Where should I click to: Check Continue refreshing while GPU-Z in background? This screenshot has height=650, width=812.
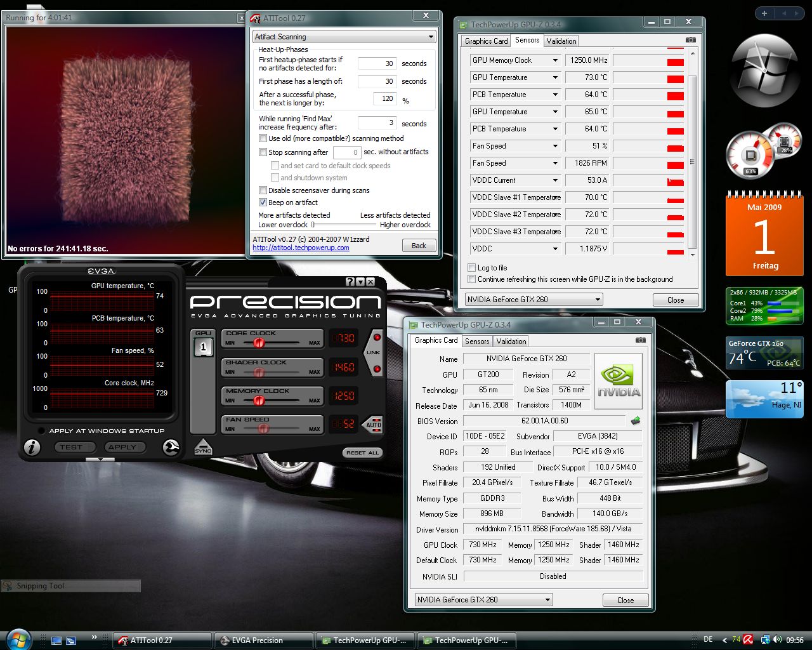[471, 279]
